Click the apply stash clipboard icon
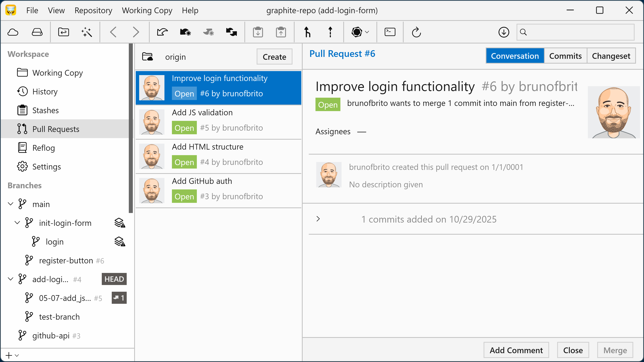644x362 pixels. [281, 32]
